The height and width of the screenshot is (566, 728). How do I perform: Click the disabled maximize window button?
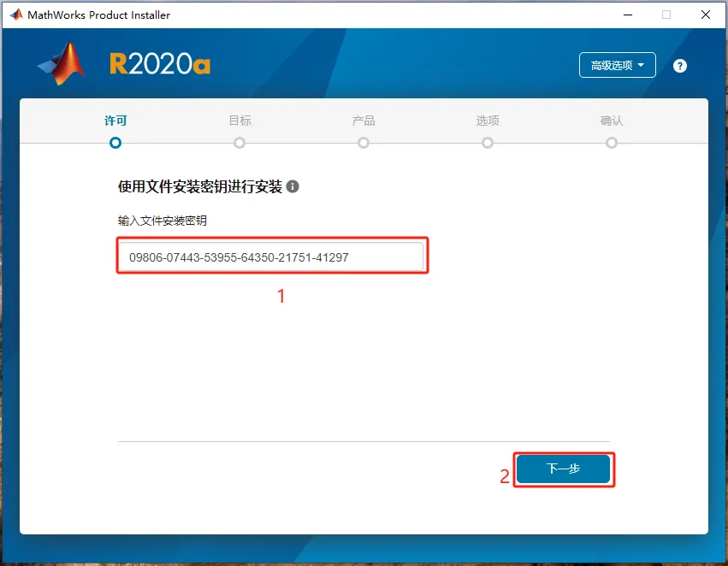pos(666,15)
